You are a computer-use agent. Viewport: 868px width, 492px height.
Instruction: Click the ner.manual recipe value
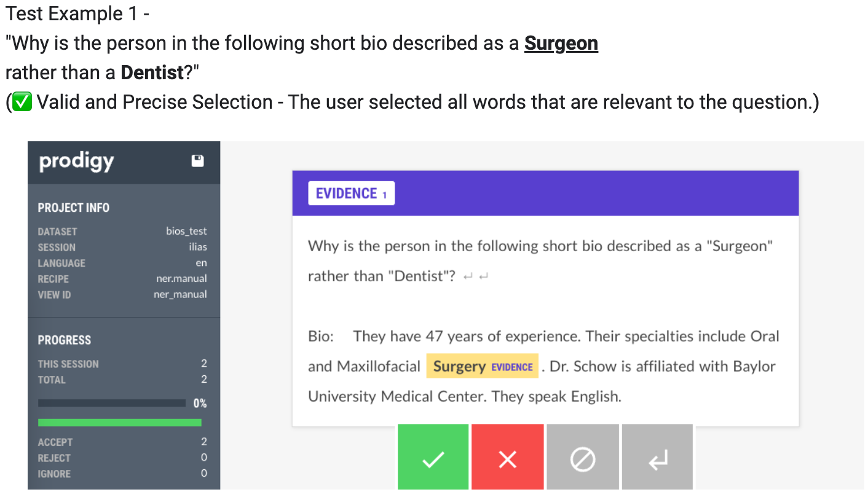(181, 279)
